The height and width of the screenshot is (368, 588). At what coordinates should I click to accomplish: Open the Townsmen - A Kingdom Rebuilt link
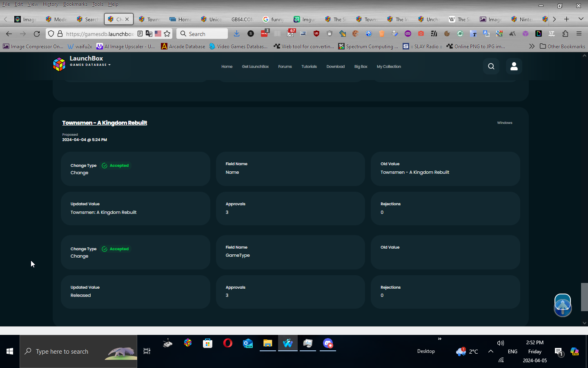(105, 123)
